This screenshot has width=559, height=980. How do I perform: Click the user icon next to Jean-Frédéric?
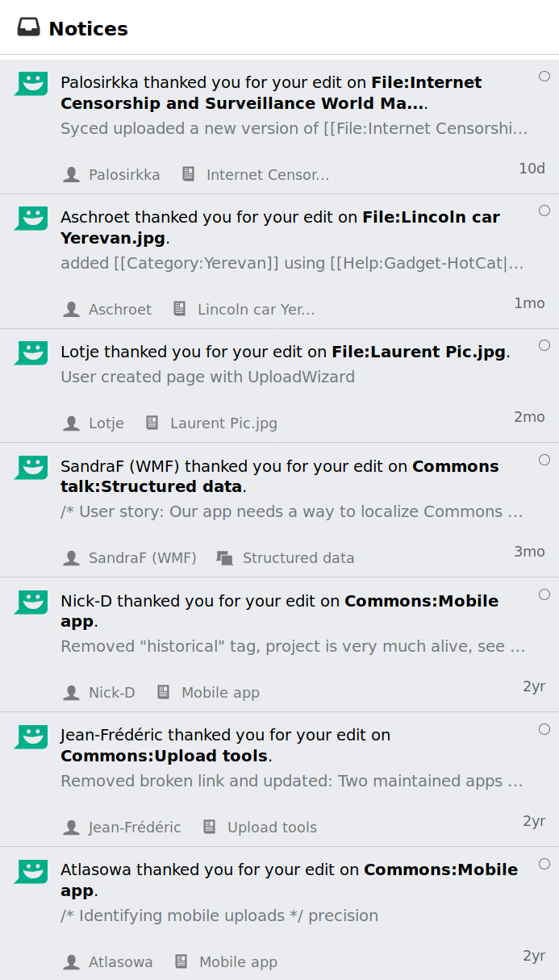(x=71, y=827)
